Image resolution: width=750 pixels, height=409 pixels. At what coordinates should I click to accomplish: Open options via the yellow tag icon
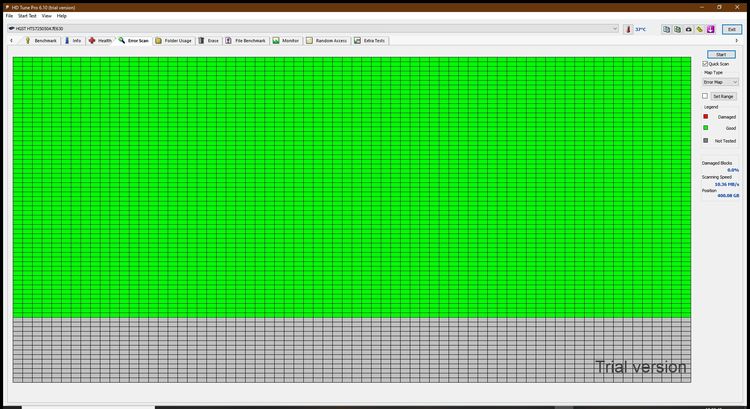coord(699,29)
